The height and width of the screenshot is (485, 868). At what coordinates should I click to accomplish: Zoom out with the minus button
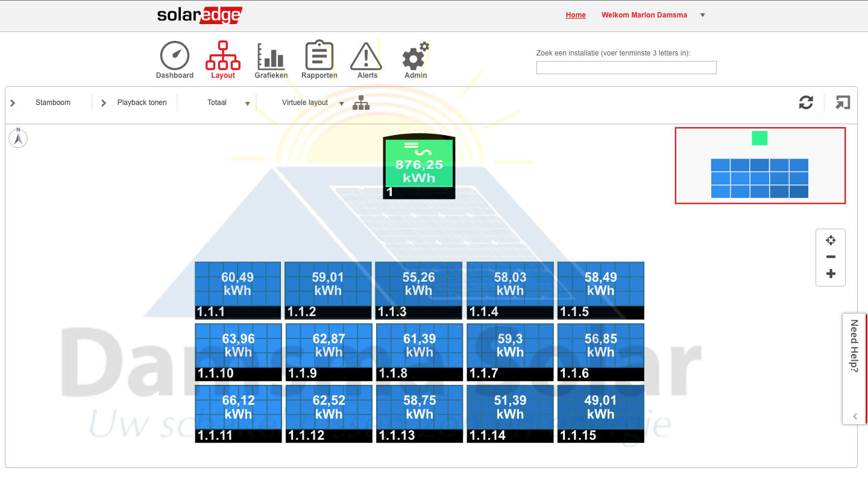(x=831, y=257)
